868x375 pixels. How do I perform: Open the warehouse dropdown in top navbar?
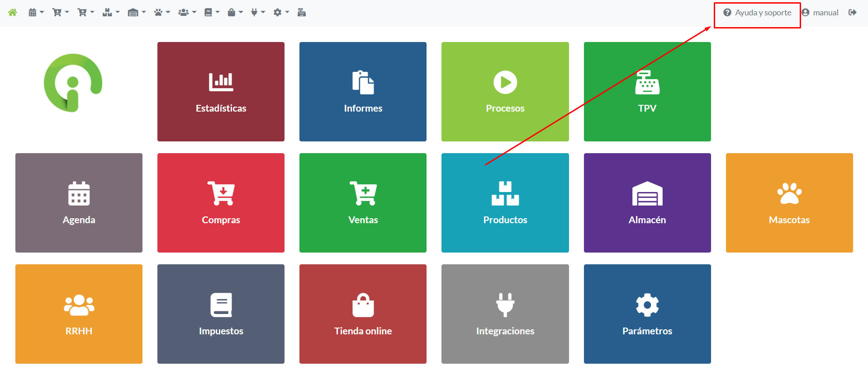(x=136, y=13)
